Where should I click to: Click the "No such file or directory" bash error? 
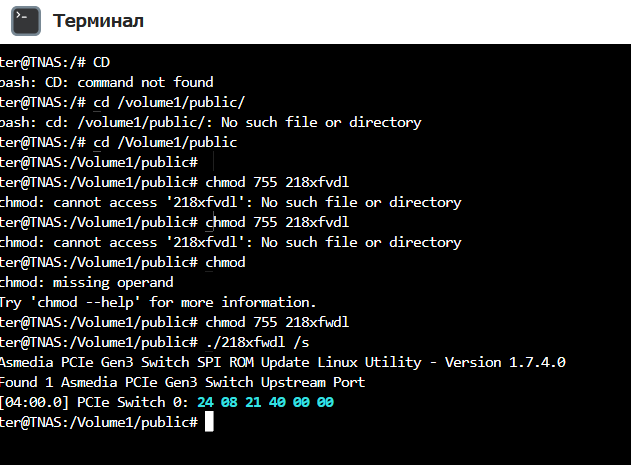pyautogui.click(x=321, y=123)
